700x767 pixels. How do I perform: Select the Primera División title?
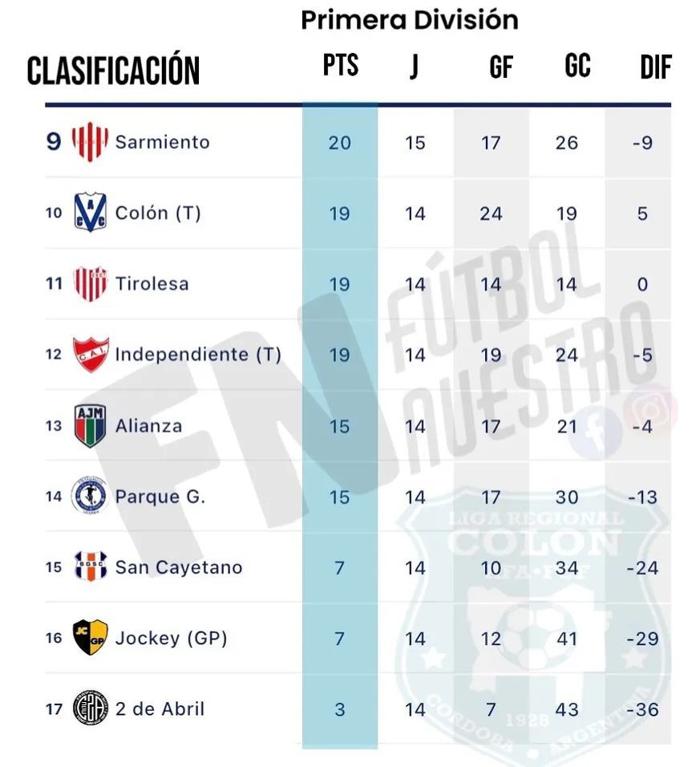click(x=410, y=20)
